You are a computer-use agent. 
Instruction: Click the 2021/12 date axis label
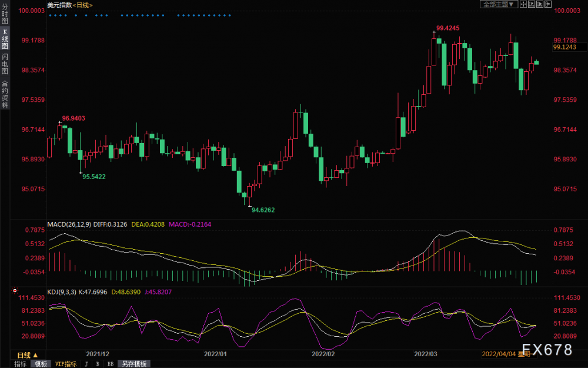(x=98, y=354)
